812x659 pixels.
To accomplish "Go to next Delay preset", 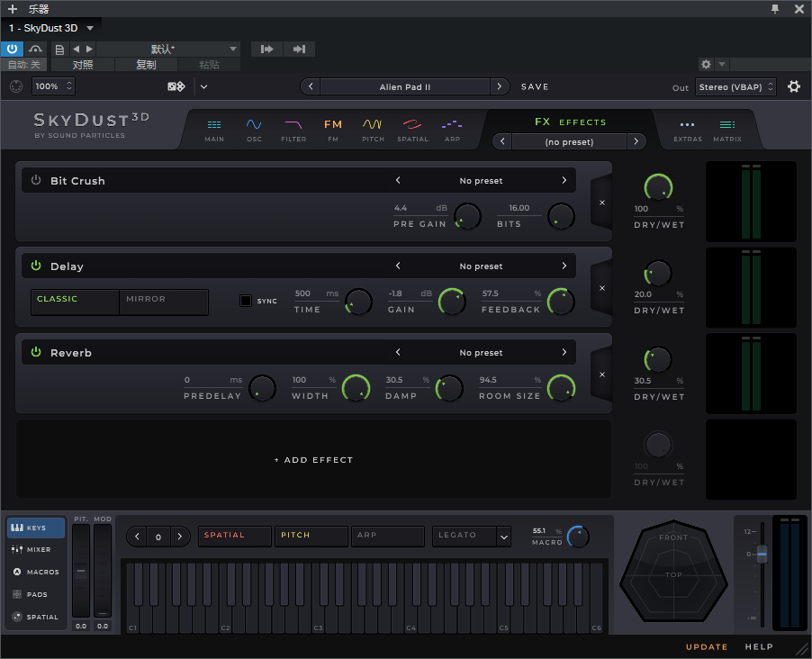I will coord(564,266).
